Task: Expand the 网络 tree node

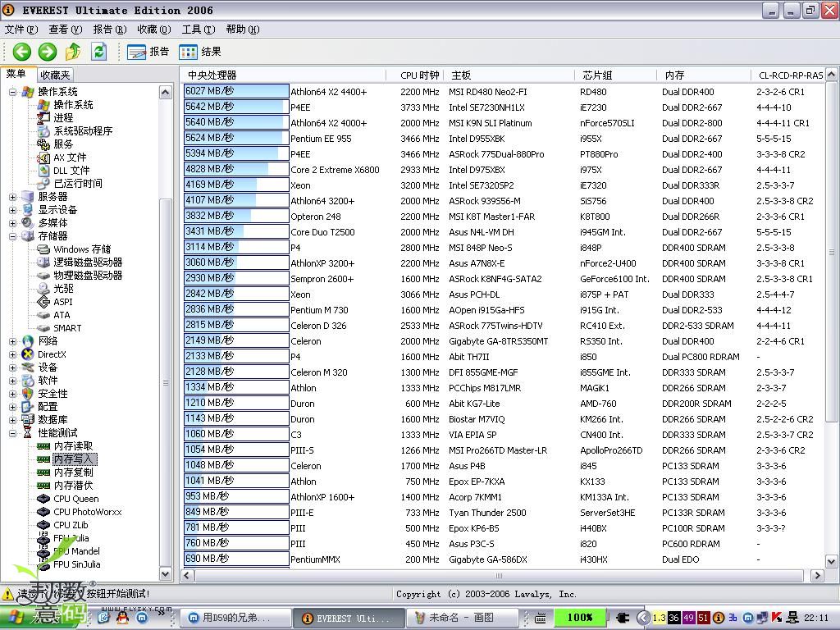Action: pos(13,341)
